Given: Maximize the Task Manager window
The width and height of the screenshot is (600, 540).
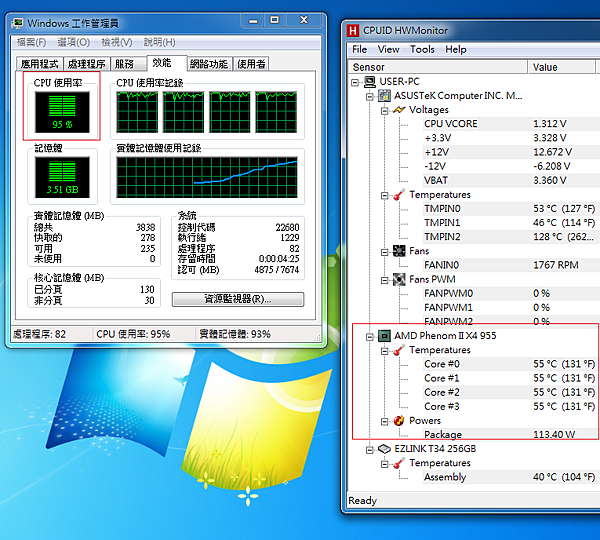Looking at the screenshot, I should pos(275,20).
